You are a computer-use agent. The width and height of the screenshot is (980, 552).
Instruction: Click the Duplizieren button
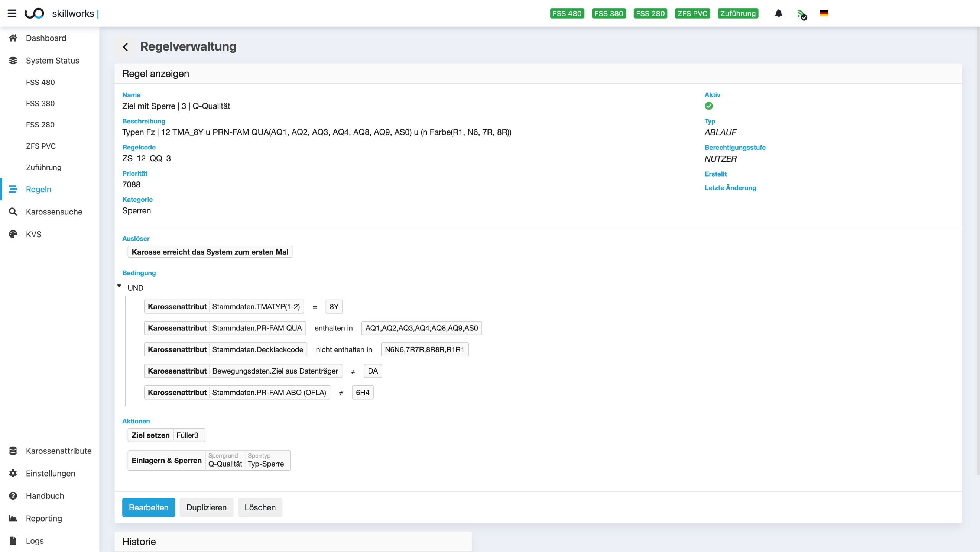click(x=206, y=507)
